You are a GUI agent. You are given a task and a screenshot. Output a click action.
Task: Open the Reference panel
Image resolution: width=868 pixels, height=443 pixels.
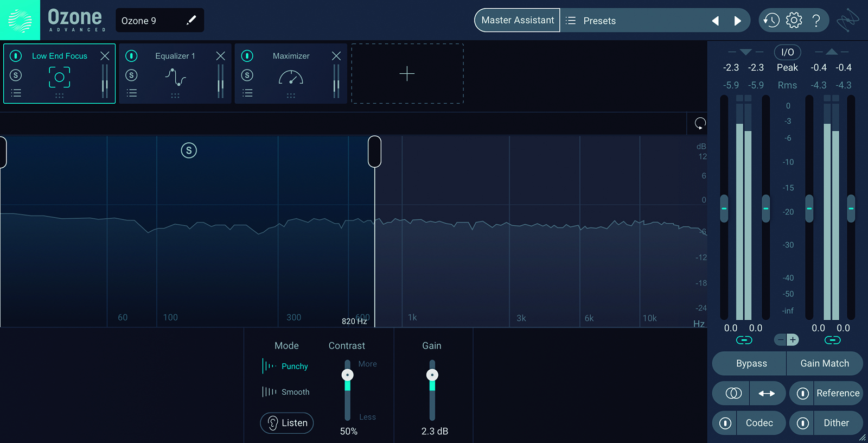click(x=838, y=393)
